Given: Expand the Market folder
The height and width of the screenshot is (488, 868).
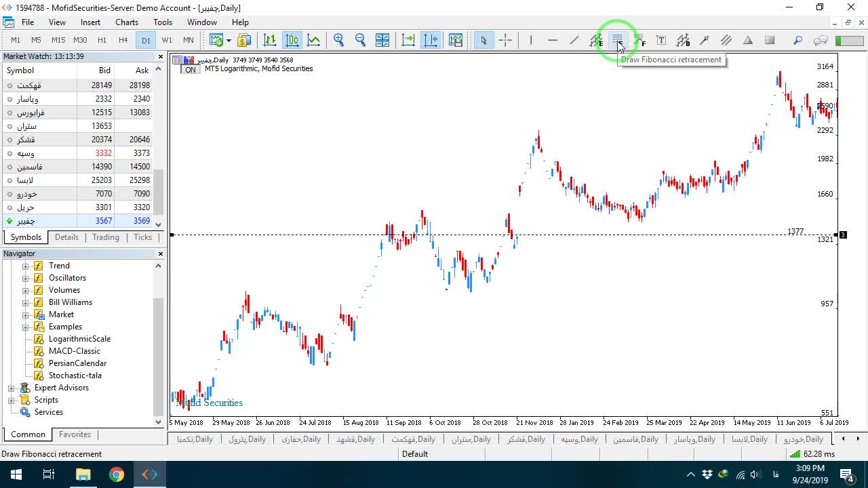Looking at the screenshot, I should coord(26,314).
